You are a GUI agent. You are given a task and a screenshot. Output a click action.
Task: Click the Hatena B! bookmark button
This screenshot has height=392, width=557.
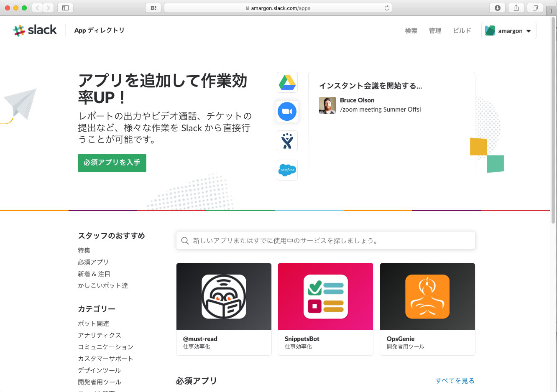153,8
